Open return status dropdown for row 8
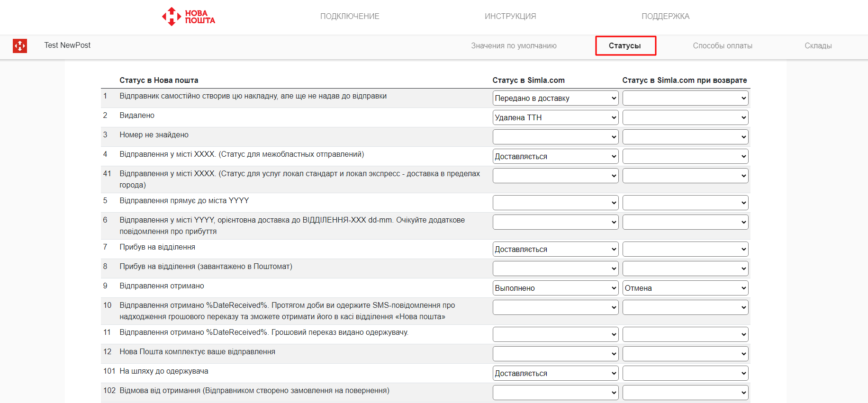The width and height of the screenshot is (868, 403). pyautogui.click(x=686, y=269)
